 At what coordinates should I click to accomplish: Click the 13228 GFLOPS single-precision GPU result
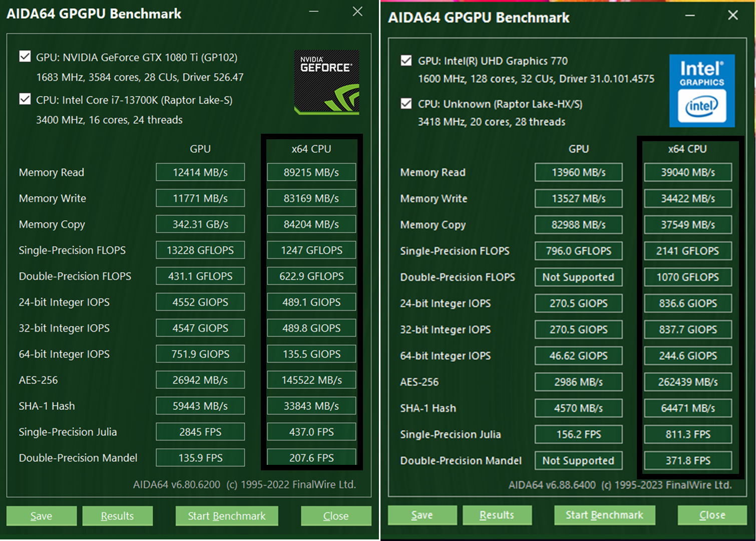click(200, 250)
